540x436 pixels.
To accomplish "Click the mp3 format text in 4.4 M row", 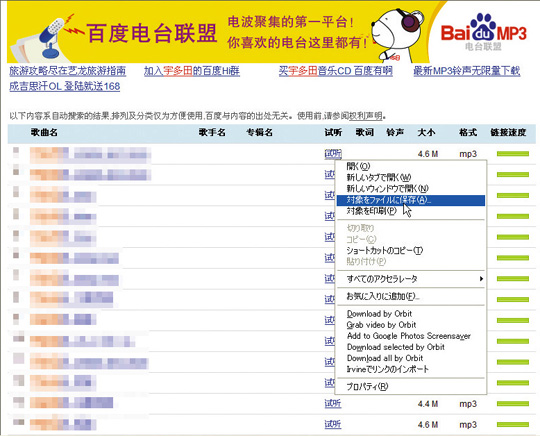I will (x=468, y=404).
